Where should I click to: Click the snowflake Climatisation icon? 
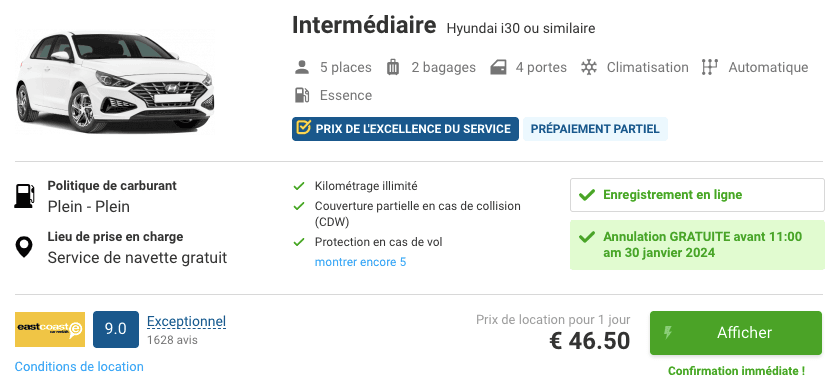[x=589, y=67]
